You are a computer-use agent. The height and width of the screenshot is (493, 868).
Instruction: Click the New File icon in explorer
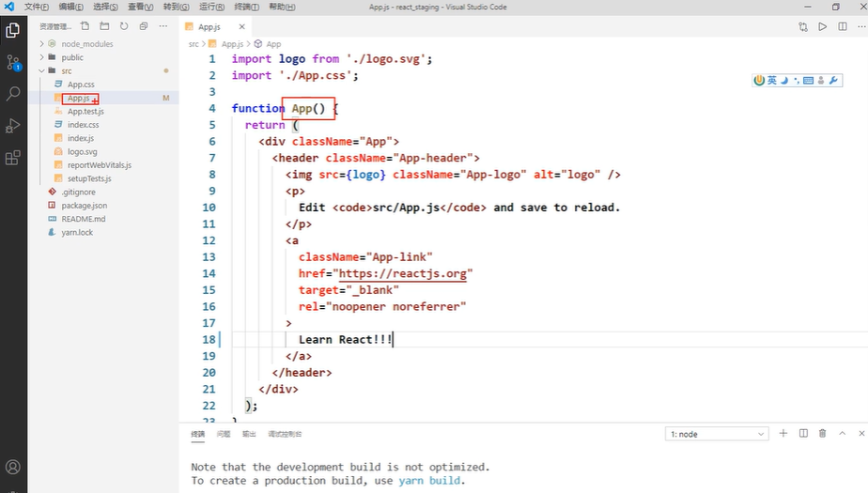85,26
